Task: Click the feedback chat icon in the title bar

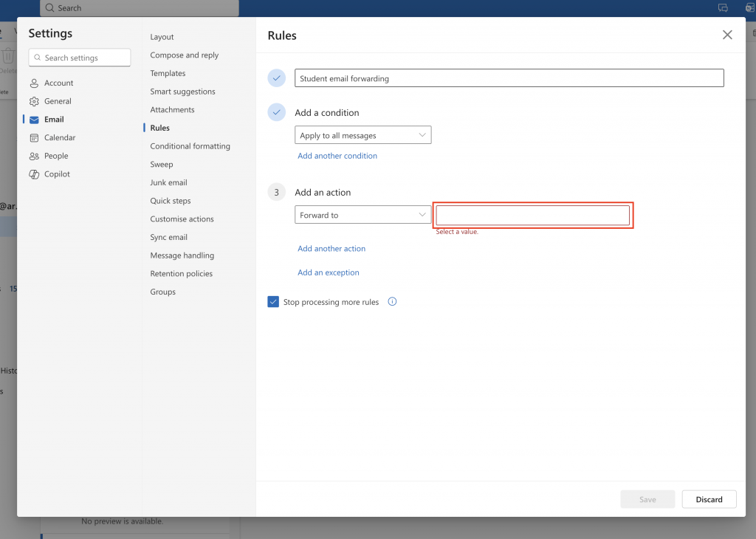Action: tap(722, 7)
